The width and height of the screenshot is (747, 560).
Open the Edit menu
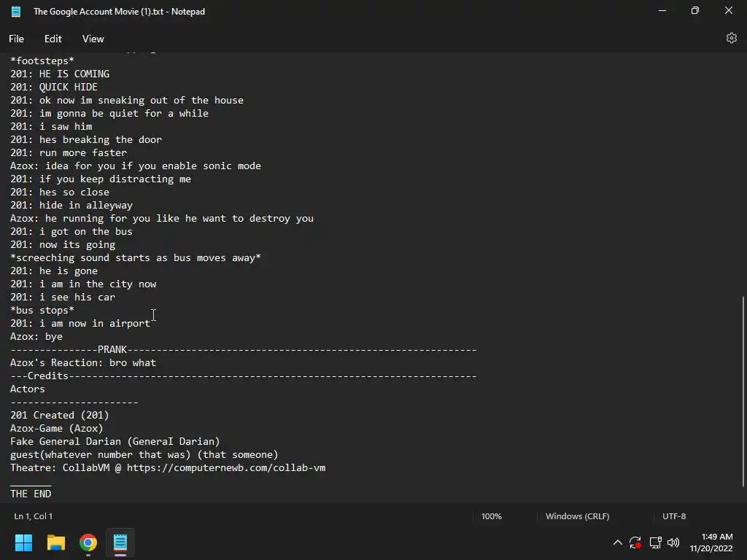pyautogui.click(x=53, y=39)
